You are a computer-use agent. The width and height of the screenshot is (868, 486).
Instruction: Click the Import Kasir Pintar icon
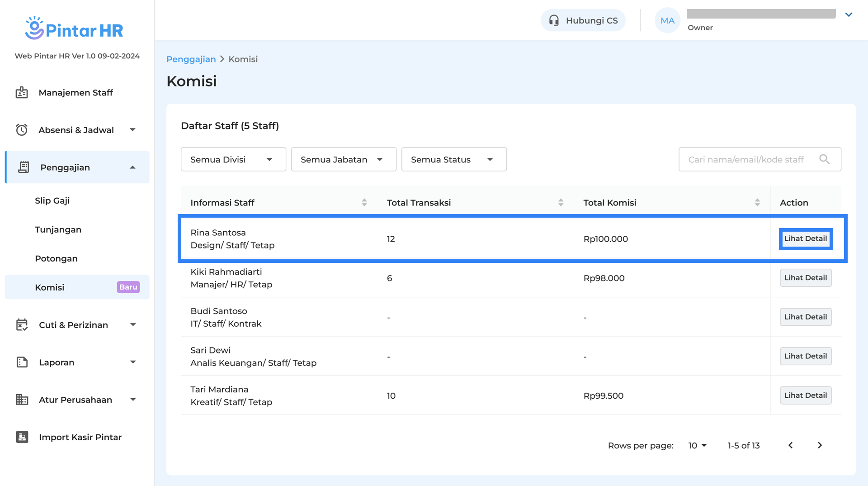coord(22,437)
